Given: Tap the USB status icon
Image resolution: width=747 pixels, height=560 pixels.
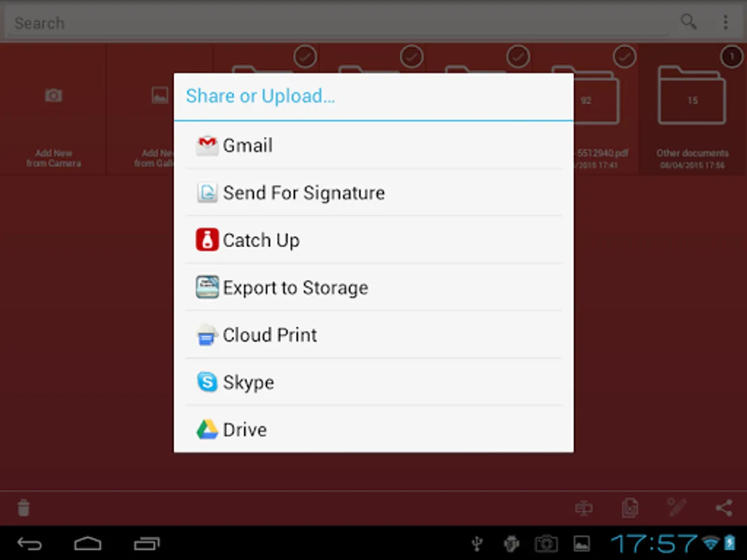Looking at the screenshot, I should point(477,544).
